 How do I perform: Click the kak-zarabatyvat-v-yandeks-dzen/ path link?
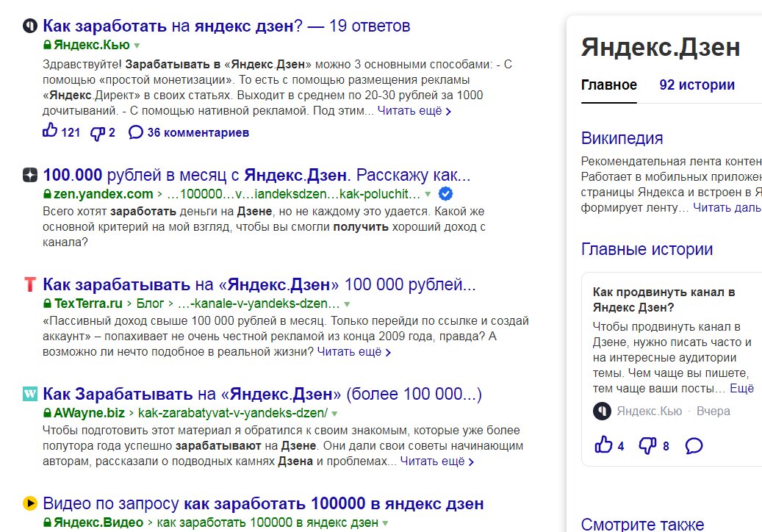(233, 413)
